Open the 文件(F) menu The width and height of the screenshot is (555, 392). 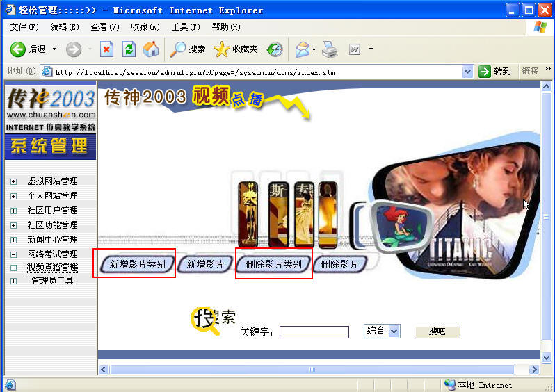pos(24,27)
